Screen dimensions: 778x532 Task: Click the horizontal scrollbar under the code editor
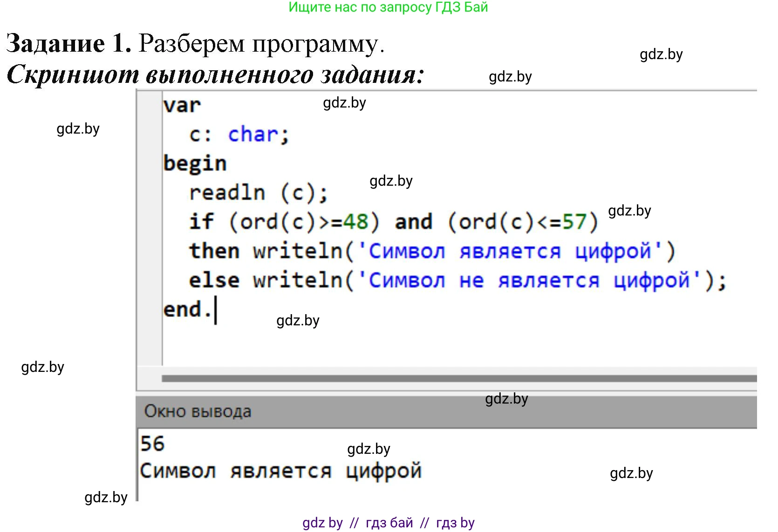click(x=459, y=378)
